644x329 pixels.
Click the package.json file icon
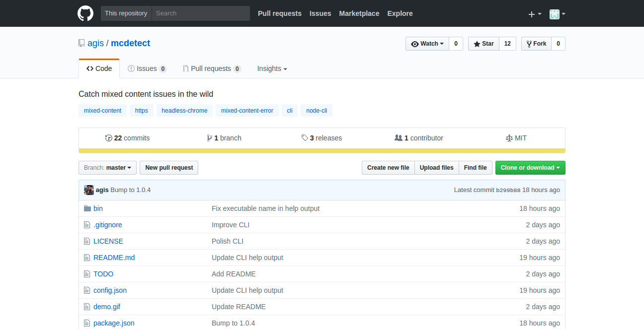point(87,323)
